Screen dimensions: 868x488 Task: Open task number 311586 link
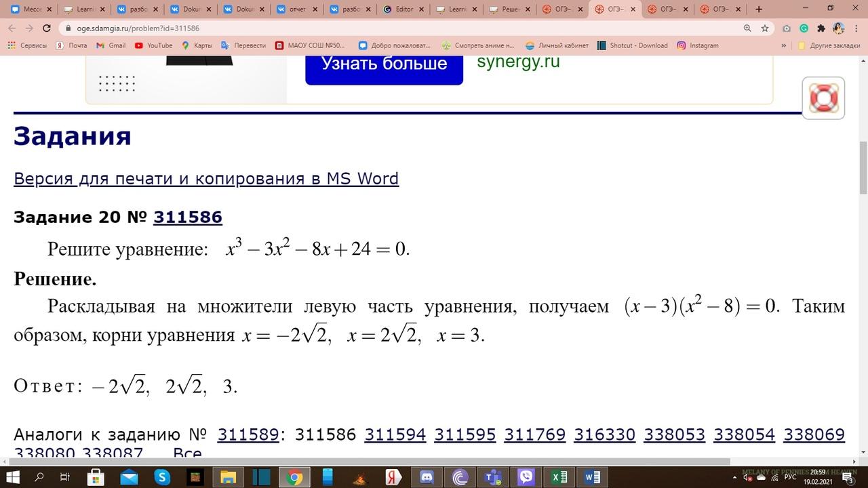tap(188, 217)
